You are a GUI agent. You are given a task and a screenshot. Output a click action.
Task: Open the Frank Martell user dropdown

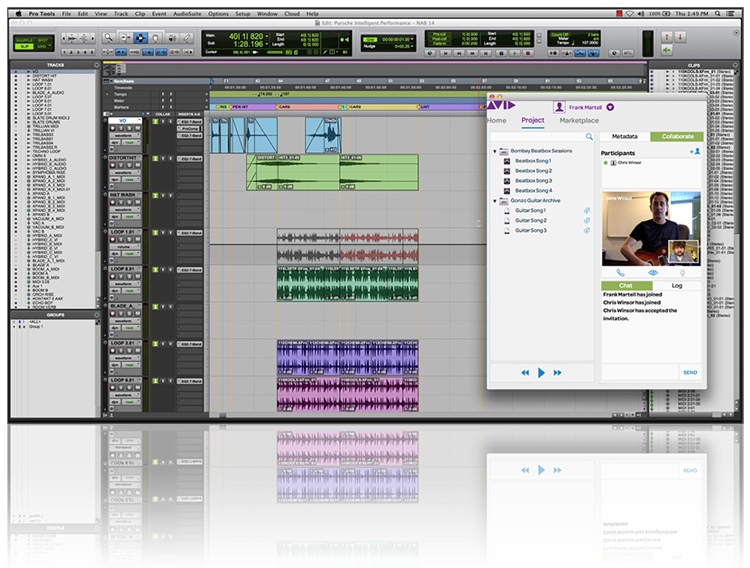coord(610,106)
